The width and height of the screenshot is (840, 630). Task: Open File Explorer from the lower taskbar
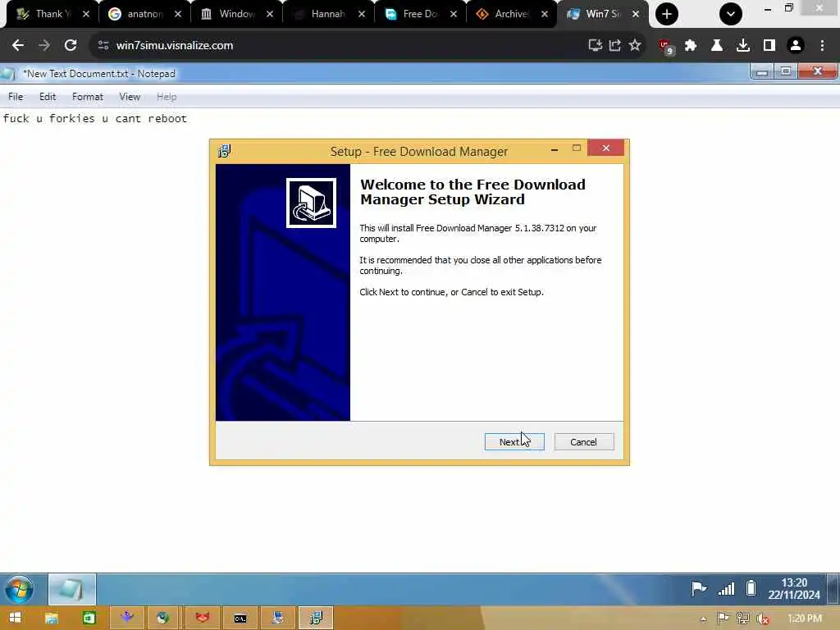pos(52,619)
